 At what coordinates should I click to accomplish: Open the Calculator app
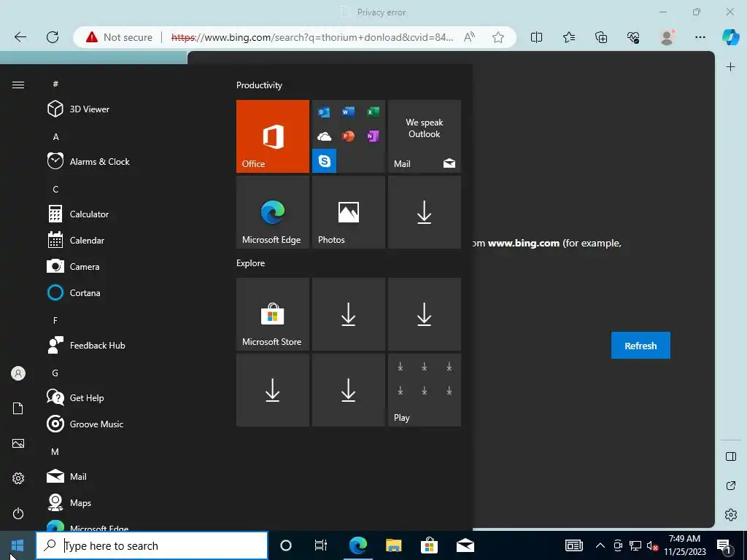78,214
